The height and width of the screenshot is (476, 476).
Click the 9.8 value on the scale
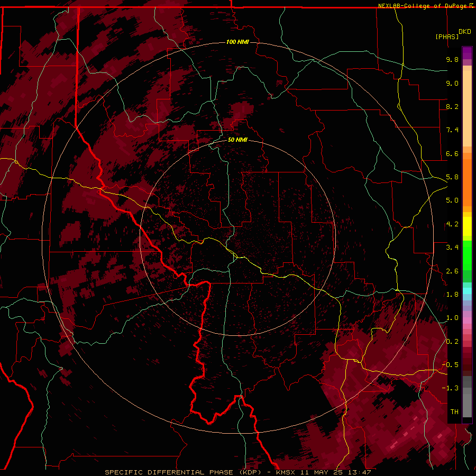coord(452,59)
